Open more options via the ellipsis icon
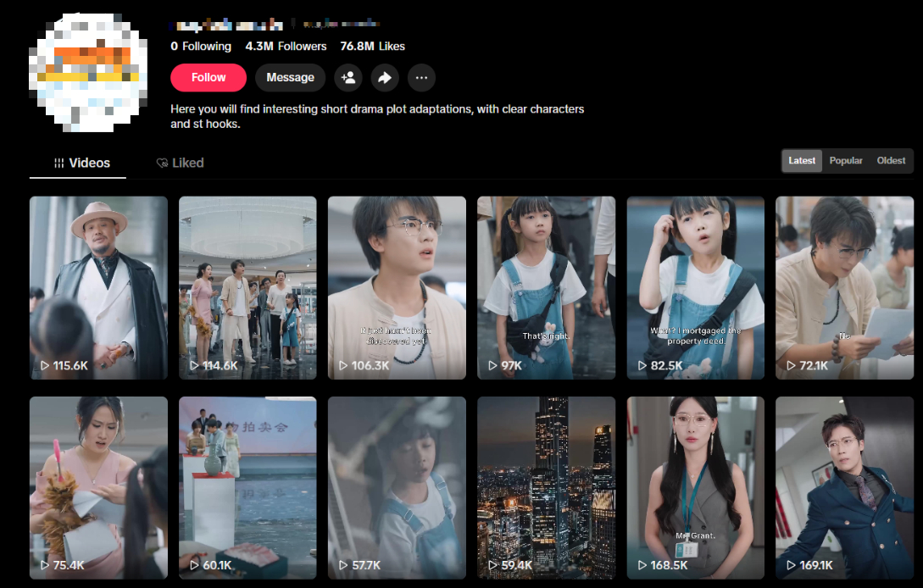 click(421, 77)
